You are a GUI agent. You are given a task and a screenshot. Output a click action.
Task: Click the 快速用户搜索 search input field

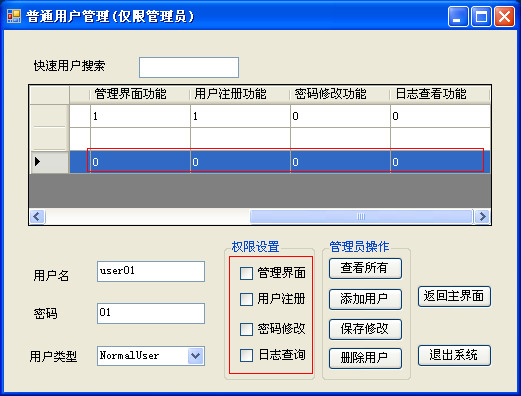[x=189, y=67]
